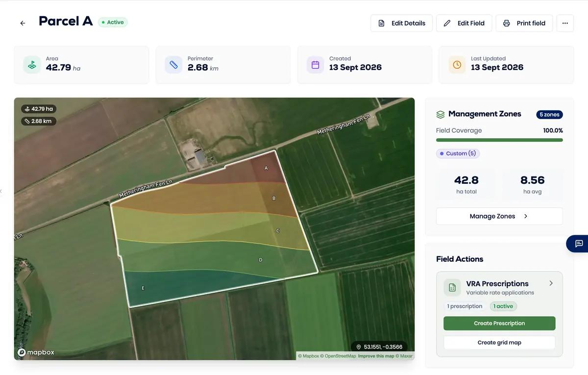Expand VRA Prescriptions with the chevron

(551, 283)
